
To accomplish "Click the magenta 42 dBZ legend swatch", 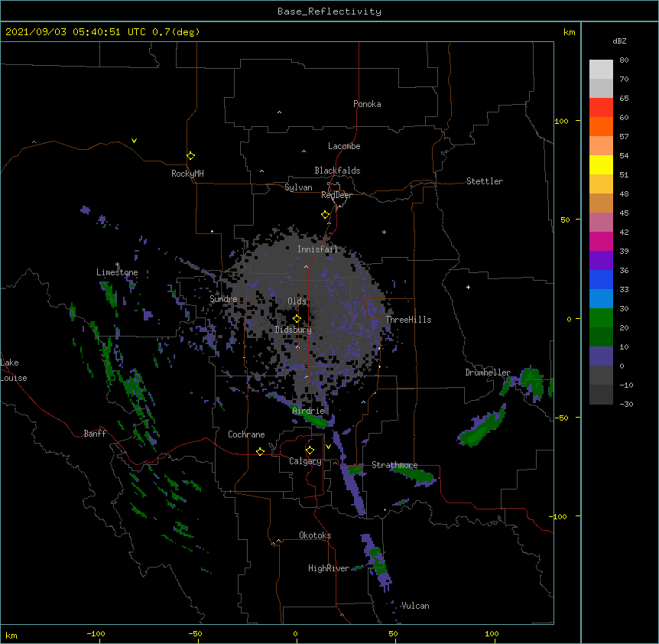I will click(601, 241).
